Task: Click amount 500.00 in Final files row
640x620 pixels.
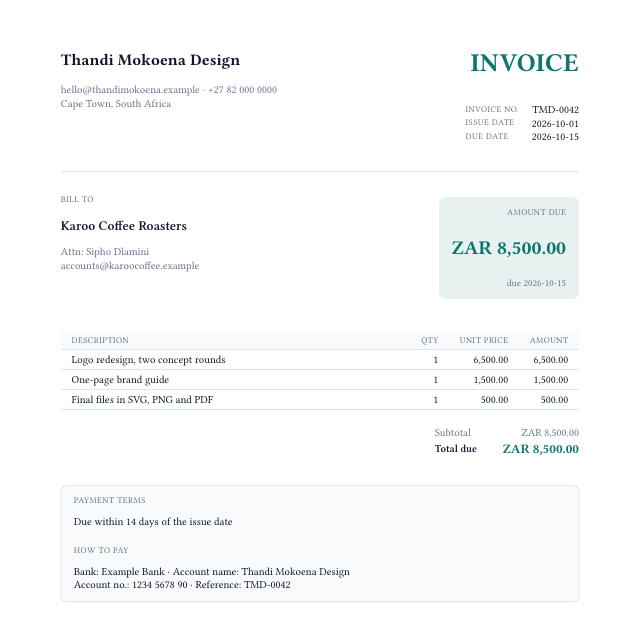Action: click(554, 400)
